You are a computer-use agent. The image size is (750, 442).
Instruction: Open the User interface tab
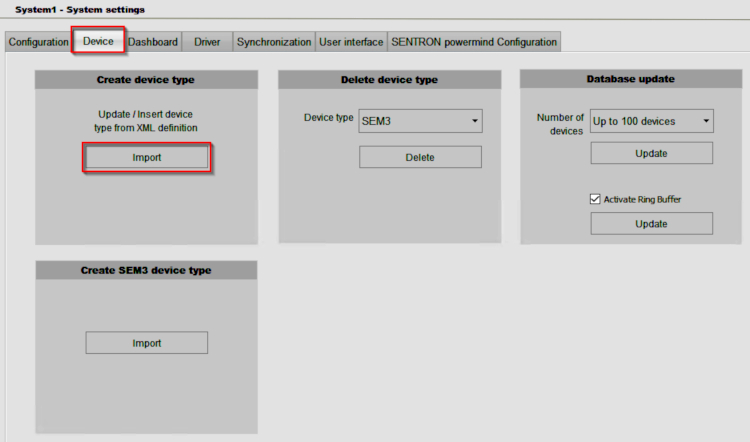pyautogui.click(x=351, y=42)
